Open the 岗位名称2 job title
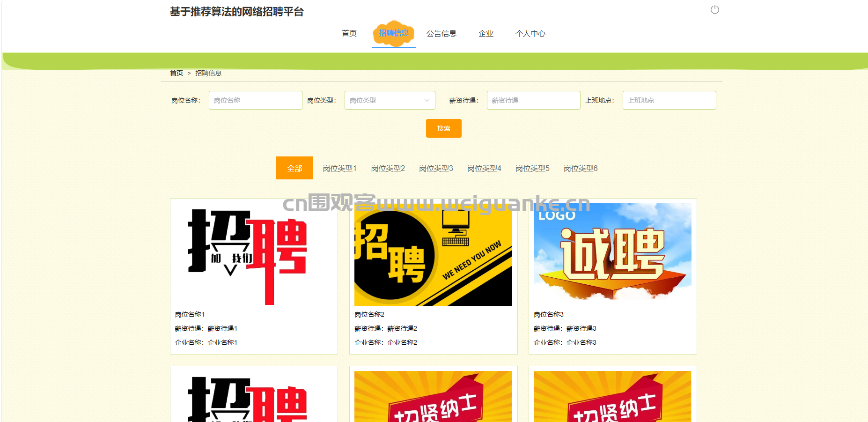 [x=369, y=314]
